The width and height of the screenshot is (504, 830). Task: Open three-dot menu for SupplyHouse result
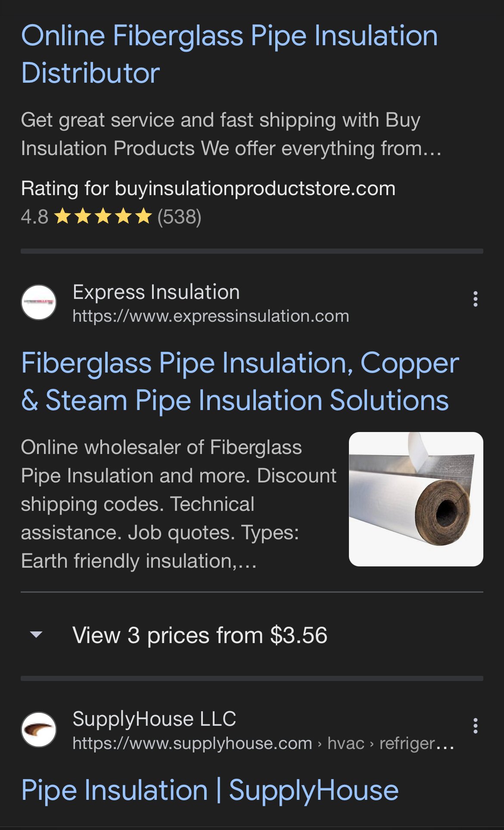click(475, 726)
